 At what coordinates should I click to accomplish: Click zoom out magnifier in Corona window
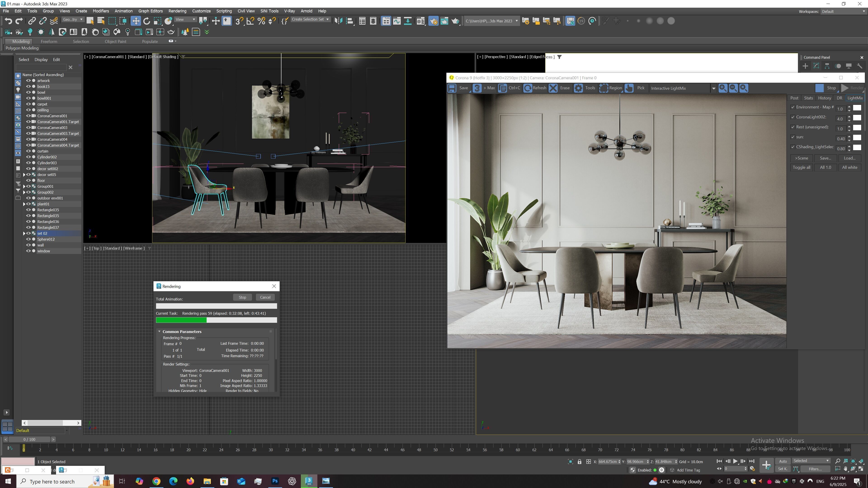(x=733, y=88)
